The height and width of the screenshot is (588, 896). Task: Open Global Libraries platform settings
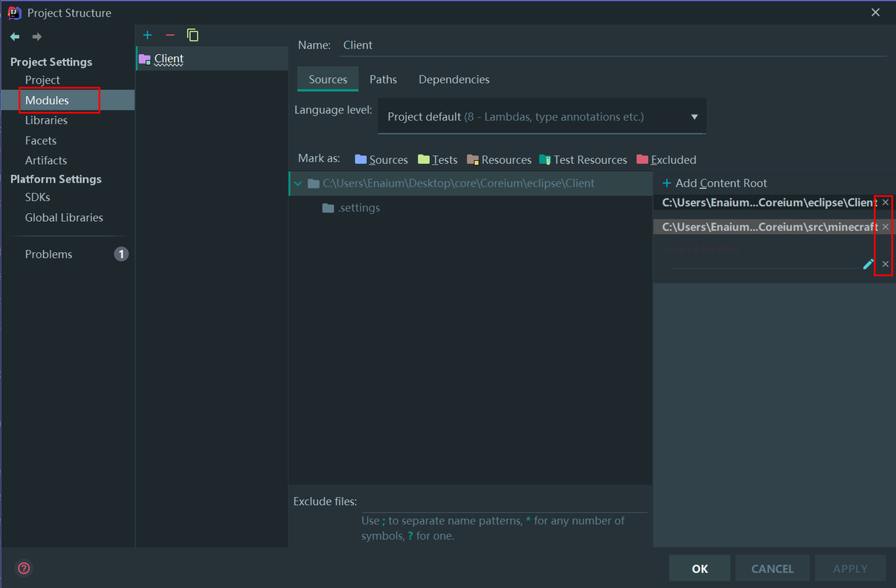coord(64,217)
